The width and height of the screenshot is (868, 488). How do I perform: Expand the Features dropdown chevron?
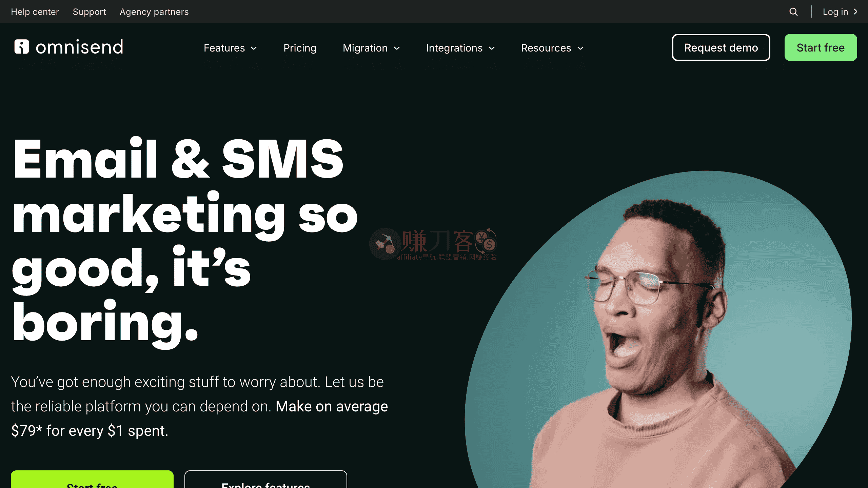point(254,48)
